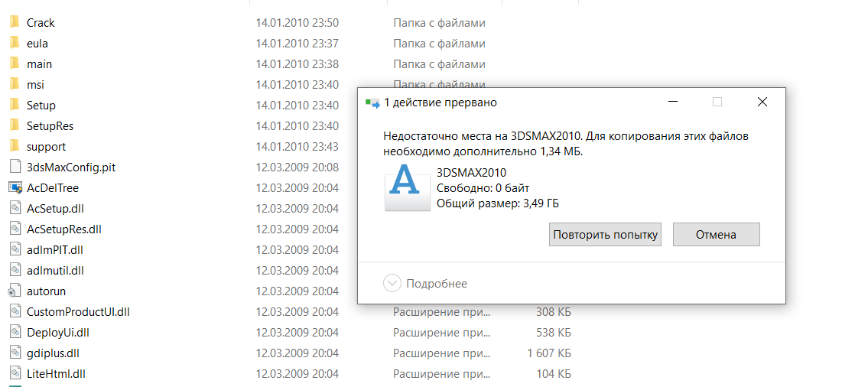Click the copy action icon in dialog title
868x387 pixels.
[x=372, y=102]
